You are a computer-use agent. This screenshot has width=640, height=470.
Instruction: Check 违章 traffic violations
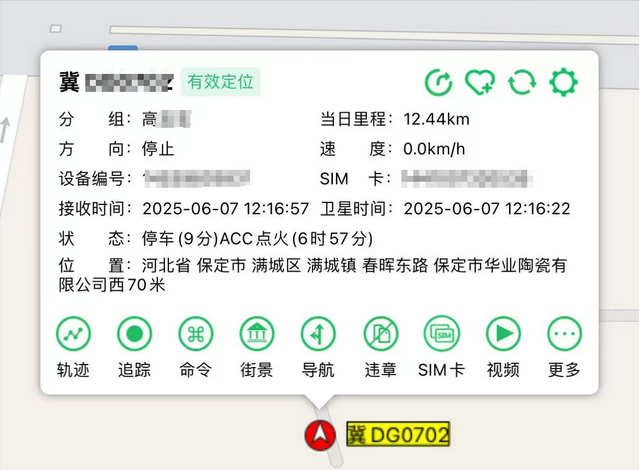pyautogui.click(x=380, y=333)
